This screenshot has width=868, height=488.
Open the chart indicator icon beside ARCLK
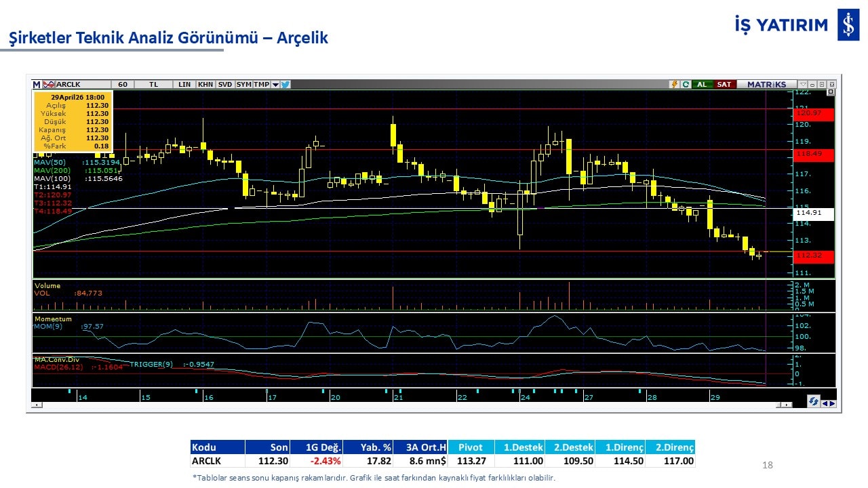coord(48,85)
